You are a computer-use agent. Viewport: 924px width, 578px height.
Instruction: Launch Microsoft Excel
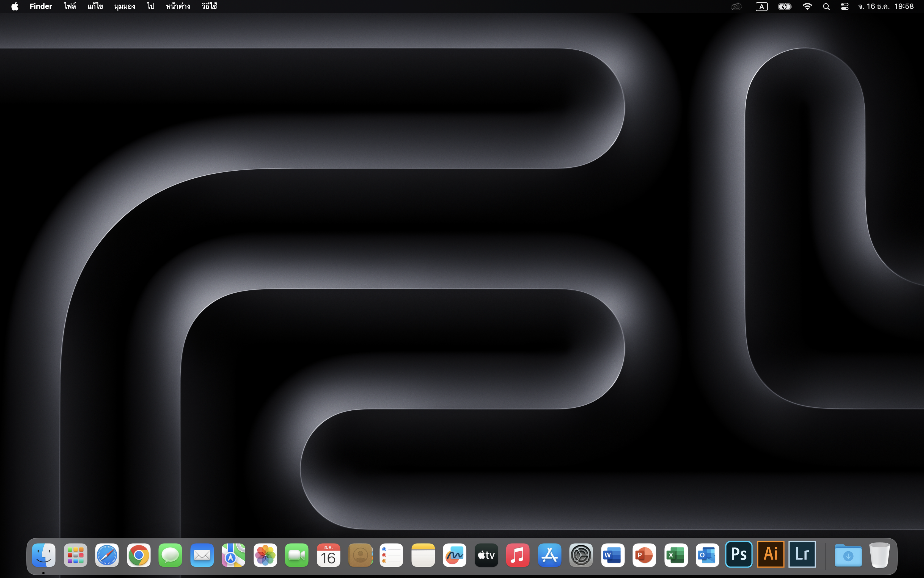pos(676,555)
